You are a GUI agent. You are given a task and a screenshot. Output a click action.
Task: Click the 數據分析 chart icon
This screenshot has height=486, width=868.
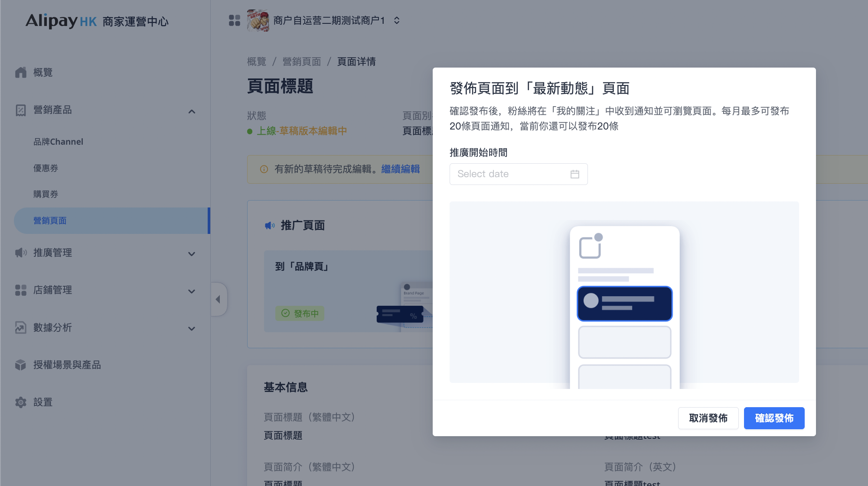[x=21, y=327]
